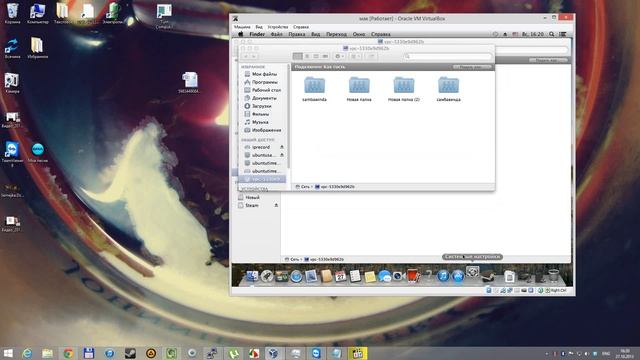
Task: Open the Contacts book in the dock
Action: pos(326,276)
